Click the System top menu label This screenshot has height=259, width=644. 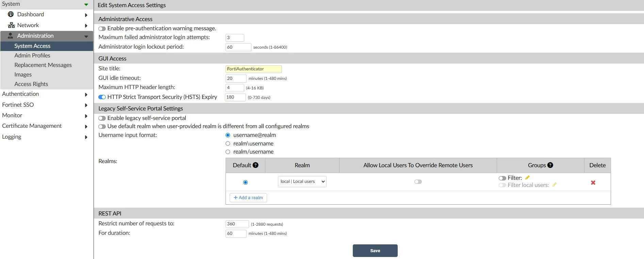click(11, 4)
